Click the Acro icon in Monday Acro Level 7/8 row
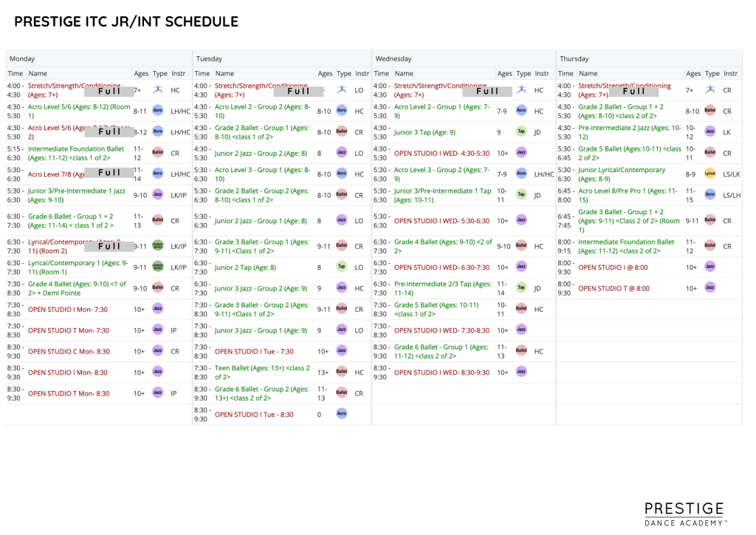This screenshot has height=535, width=756. [x=158, y=173]
